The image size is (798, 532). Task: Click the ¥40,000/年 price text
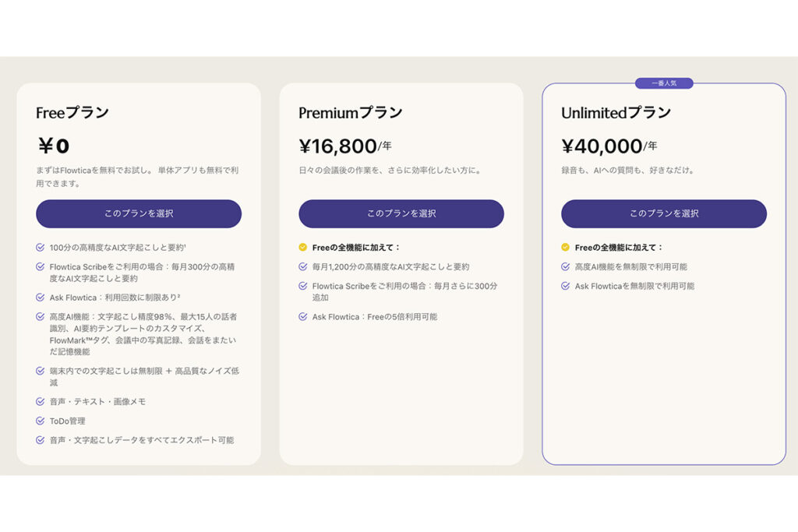pyautogui.click(x=609, y=146)
